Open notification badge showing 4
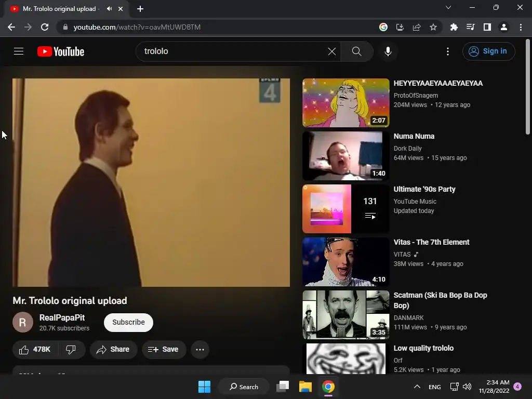Screen dimensions: 532x399 tap(517, 387)
